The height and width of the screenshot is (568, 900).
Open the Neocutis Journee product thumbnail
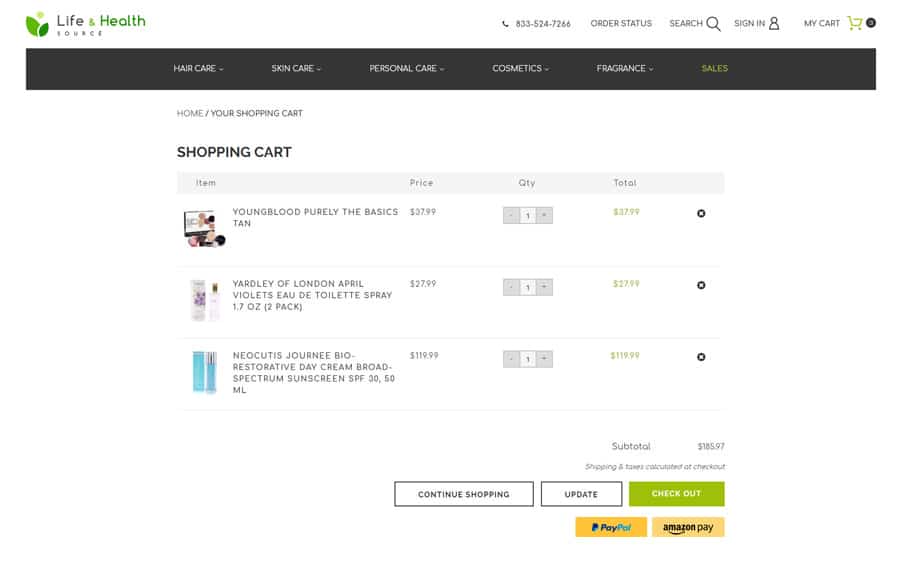point(204,372)
